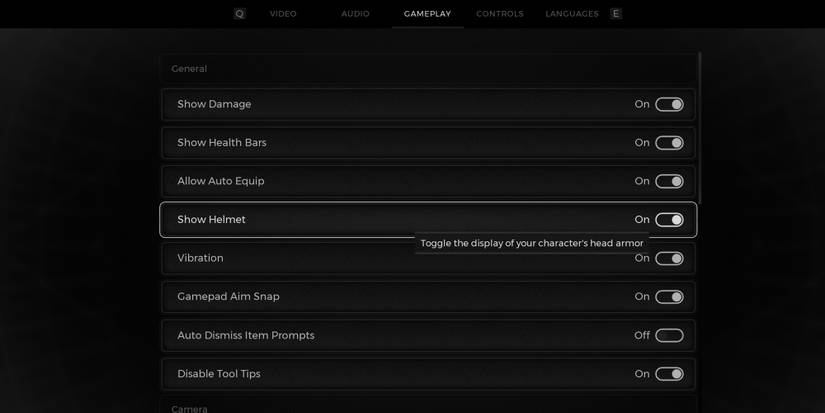
Task: Click the General section header
Action: (x=189, y=69)
